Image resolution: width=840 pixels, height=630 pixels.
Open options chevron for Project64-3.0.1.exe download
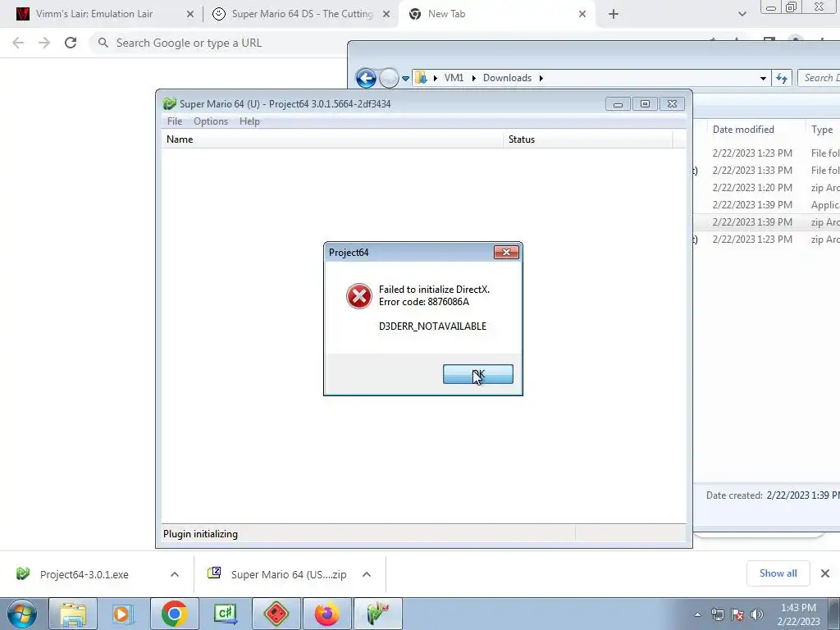(x=175, y=574)
